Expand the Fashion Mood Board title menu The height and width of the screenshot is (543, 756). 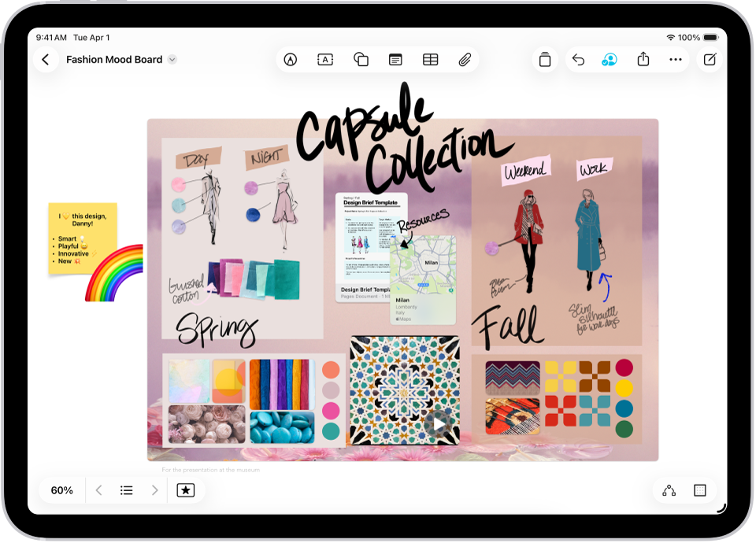pos(172,59)
